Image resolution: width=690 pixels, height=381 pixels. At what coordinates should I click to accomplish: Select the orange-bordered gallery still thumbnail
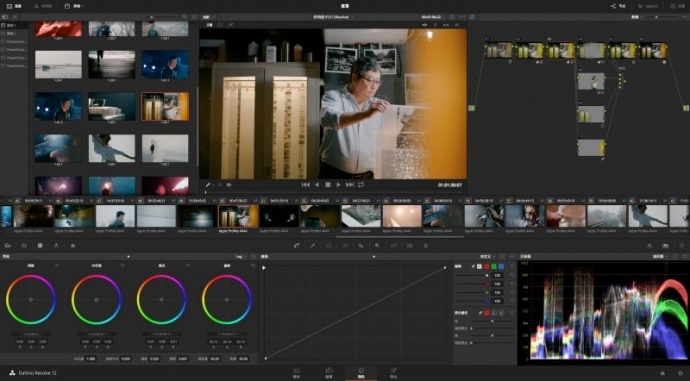tap(165, 106)
